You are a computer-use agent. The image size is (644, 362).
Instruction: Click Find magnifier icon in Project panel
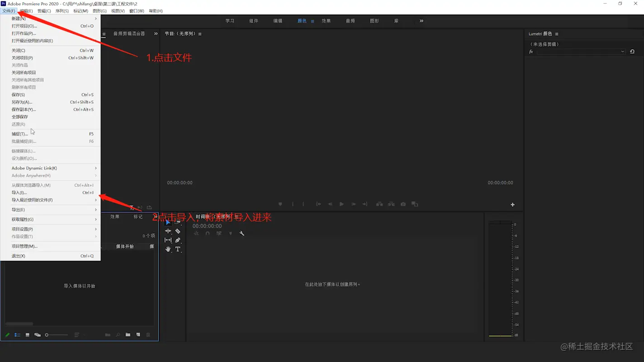(118, 335)
